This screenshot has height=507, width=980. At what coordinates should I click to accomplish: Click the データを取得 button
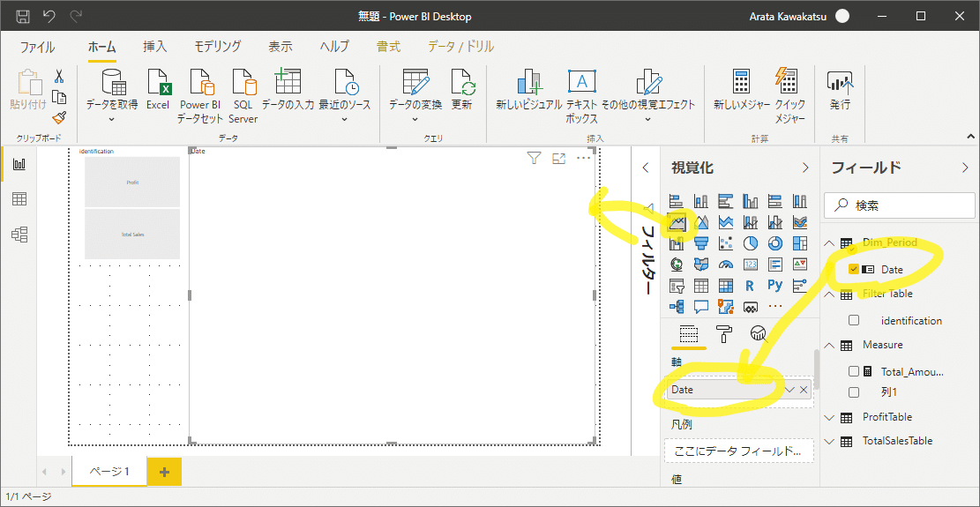112,95
